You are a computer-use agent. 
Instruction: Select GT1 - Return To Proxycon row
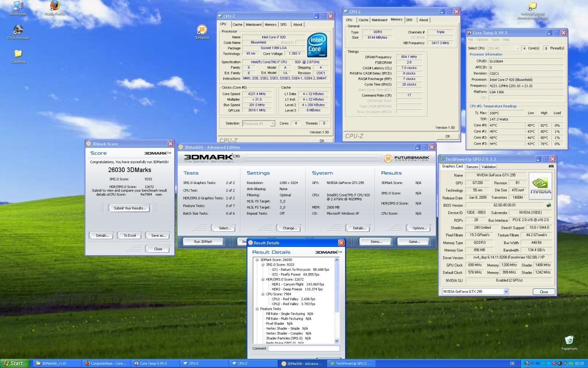pyautogui.click(x=300, y=270)
